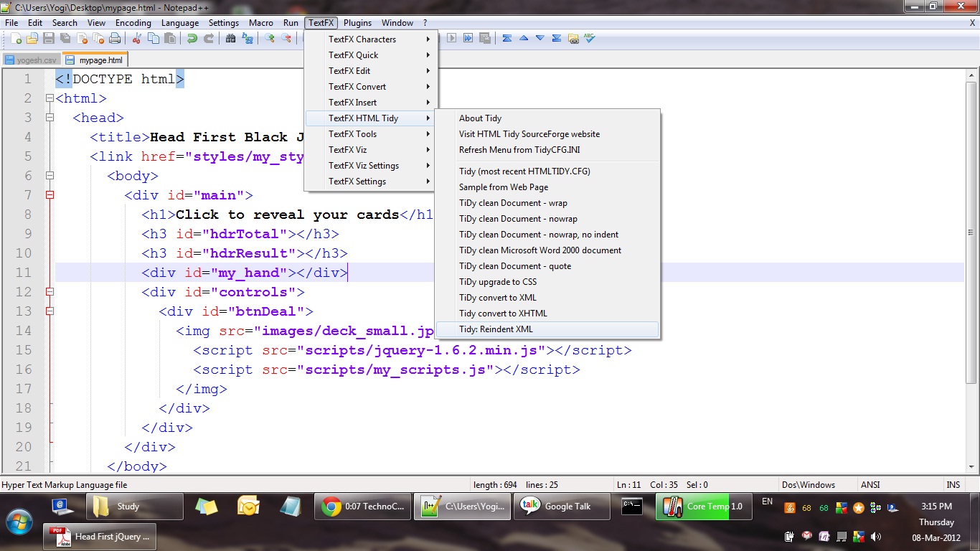
Task: Open the Macro menu
Action: (261, 22)
